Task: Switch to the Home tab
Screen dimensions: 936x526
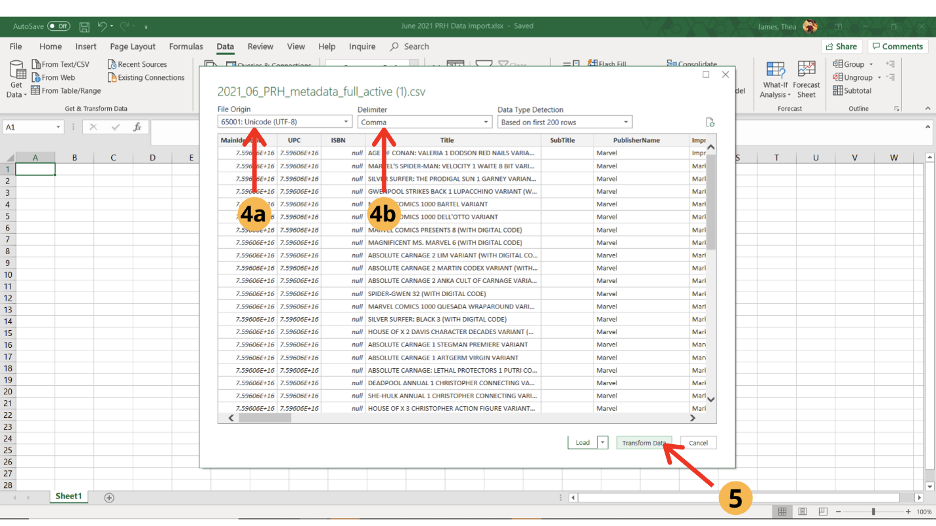Action: [50, 47]
